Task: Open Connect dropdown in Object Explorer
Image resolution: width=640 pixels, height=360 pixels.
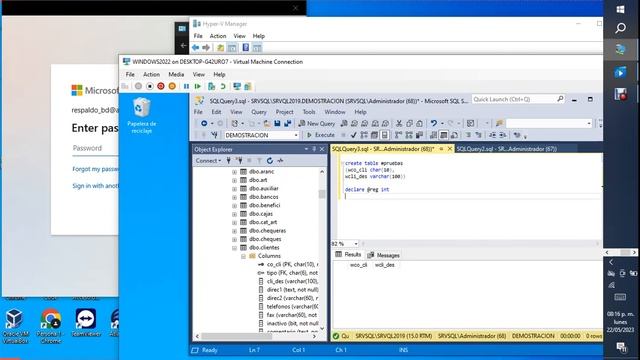Action: [x=208, y=161]
